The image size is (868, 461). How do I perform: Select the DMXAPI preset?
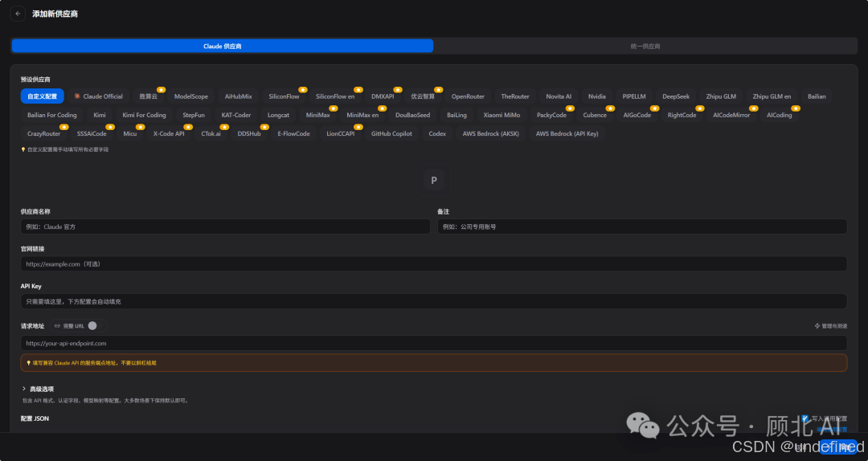pyautogui.click(x=383, y=96)
